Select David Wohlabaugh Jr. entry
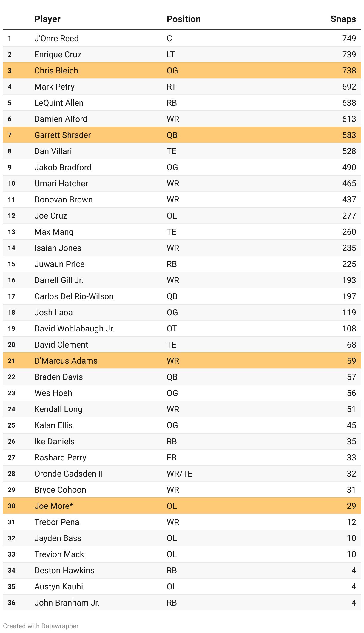Image resolution: width=364 pixels, height=633 pixels. (182, 328)
